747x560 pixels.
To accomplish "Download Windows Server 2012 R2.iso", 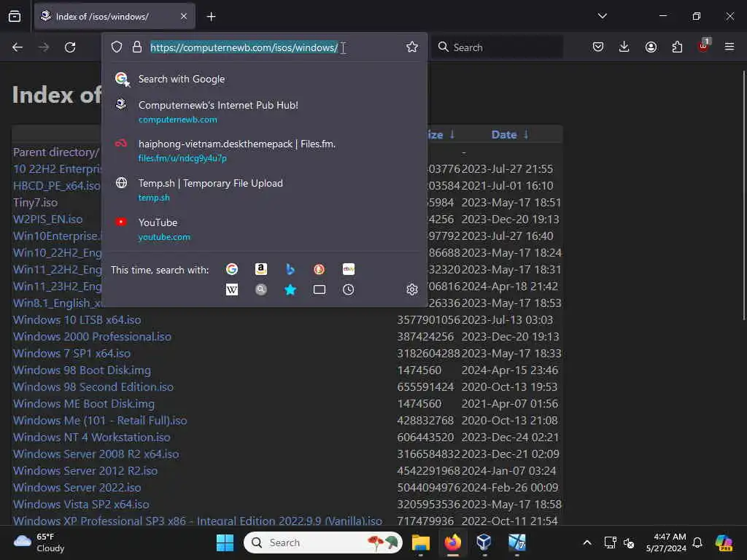I will pos(85,470).
